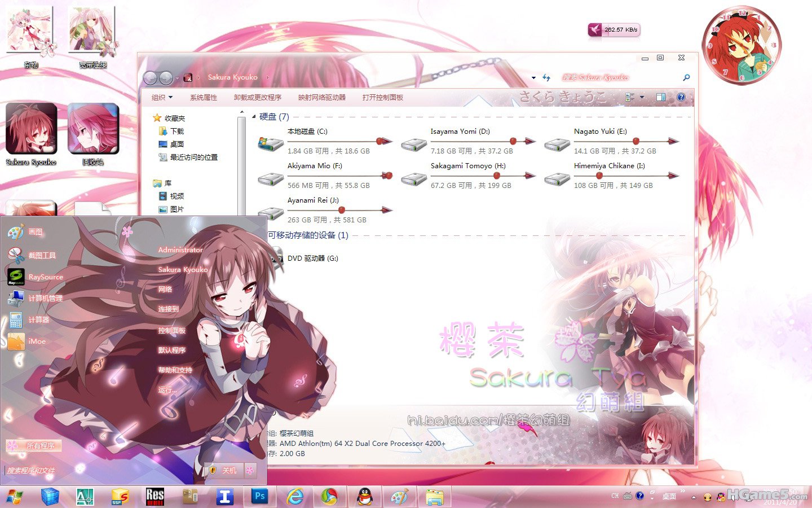This screenshot has width=812, height=508.
Task: Launch RaySource from Start menu
Action: [45, 277]
